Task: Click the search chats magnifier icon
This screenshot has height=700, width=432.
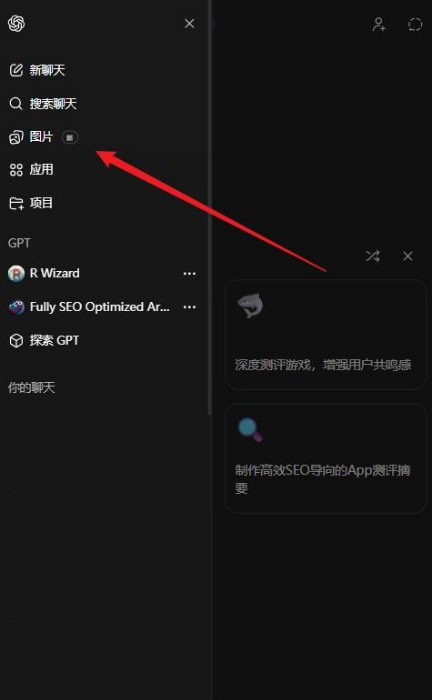Action: (16, 104)
